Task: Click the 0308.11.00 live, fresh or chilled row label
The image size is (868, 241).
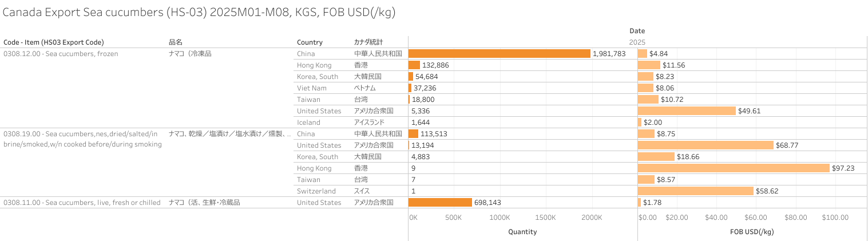Action: (x=82, y=202)
